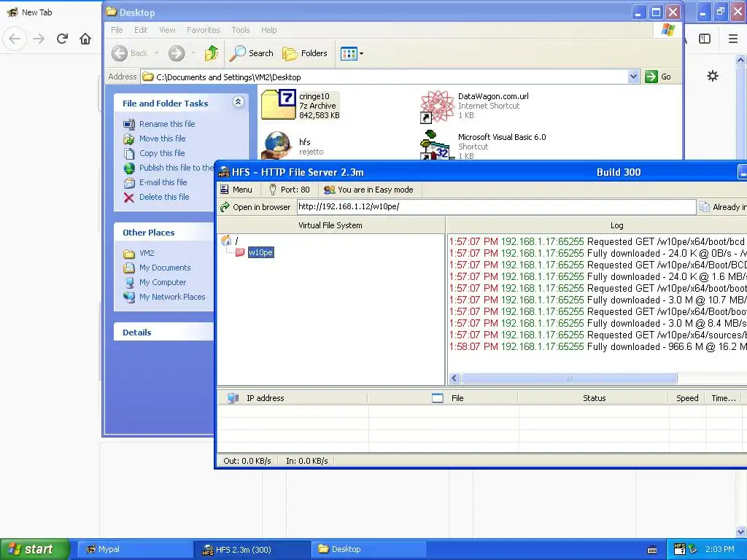Switch to Mypal in the taskbar
The height and width of the screenshot is (560, 747).
coord(134,549)
